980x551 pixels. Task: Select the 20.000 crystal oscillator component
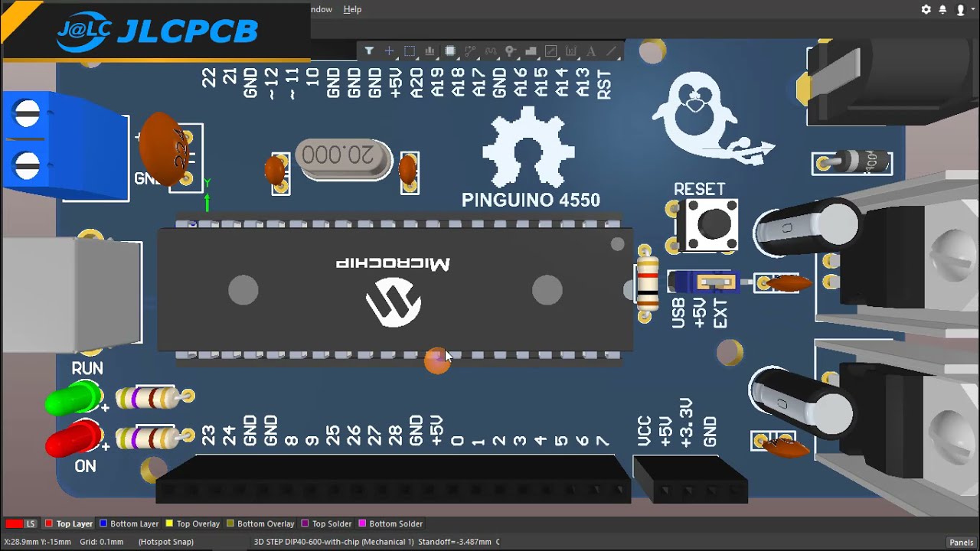click(x=344, y=158)
